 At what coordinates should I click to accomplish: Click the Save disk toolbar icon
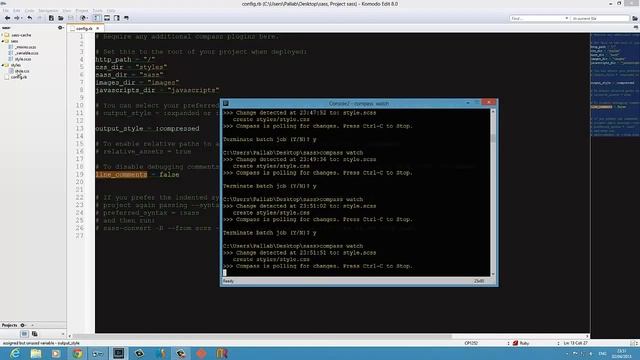[x=71, y=18]
